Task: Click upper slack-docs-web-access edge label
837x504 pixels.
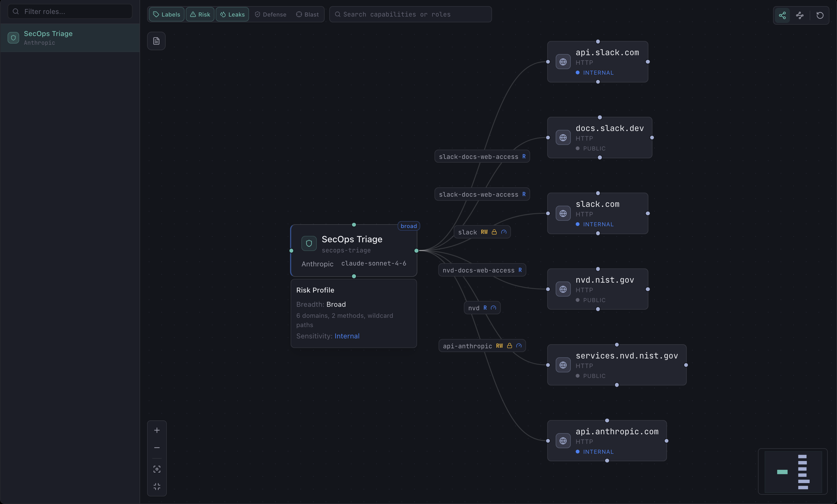Action: (482, 157)
